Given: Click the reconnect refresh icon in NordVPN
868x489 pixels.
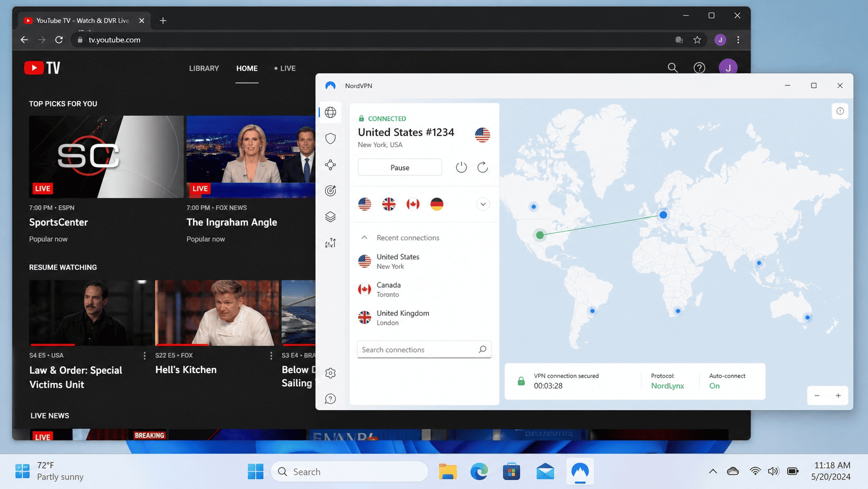Looking at the screenshot, I should click(483, 167).
